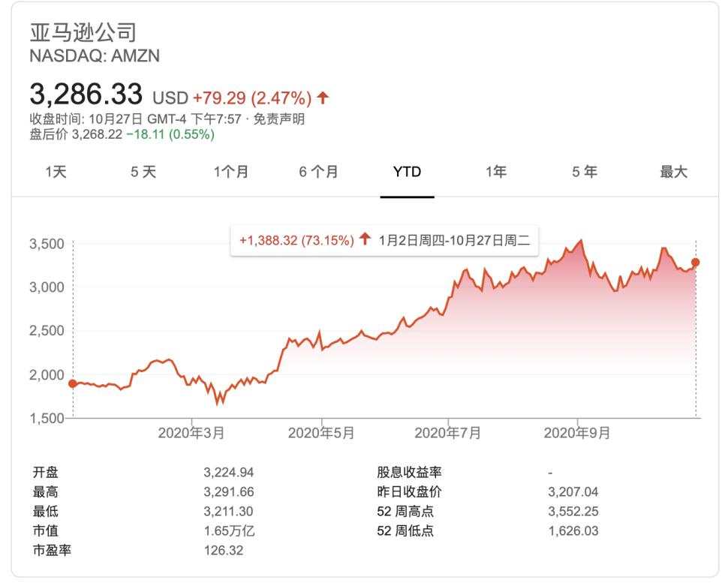Click the chart's ending point dot
This screenshot has width=728, height=583.
(695, 263)
